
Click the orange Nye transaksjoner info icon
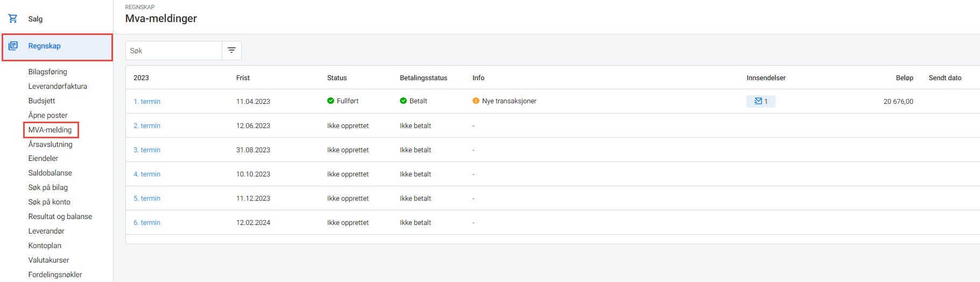point(476,101)
